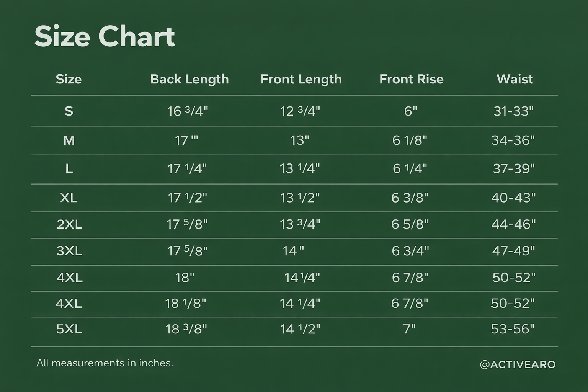588x392 pixels.
Task: Select the Back Length column header
Action: (189, 79)
